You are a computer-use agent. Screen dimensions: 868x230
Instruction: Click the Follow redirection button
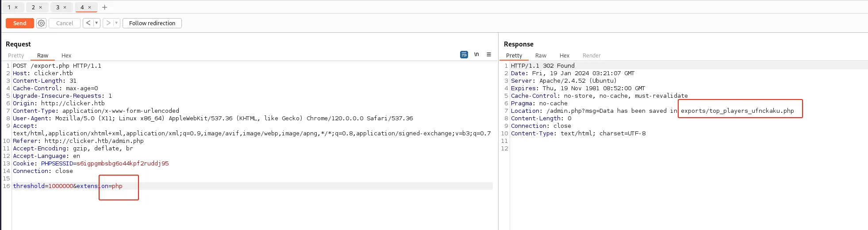(152, 23)
